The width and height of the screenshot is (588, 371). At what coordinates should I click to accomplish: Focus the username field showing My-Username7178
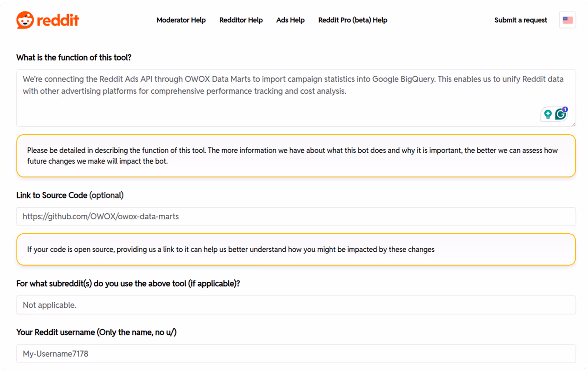point(288,353)
